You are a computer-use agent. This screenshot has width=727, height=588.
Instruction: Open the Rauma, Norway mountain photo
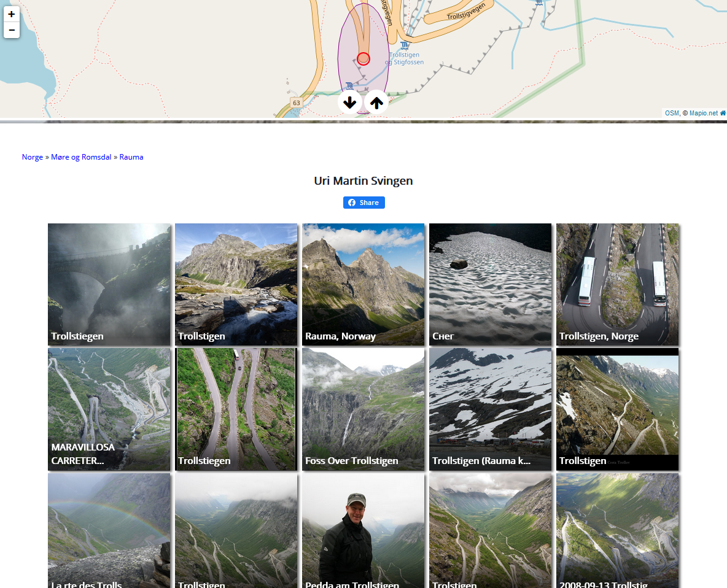pyautogui.click(x=363, y=285)
